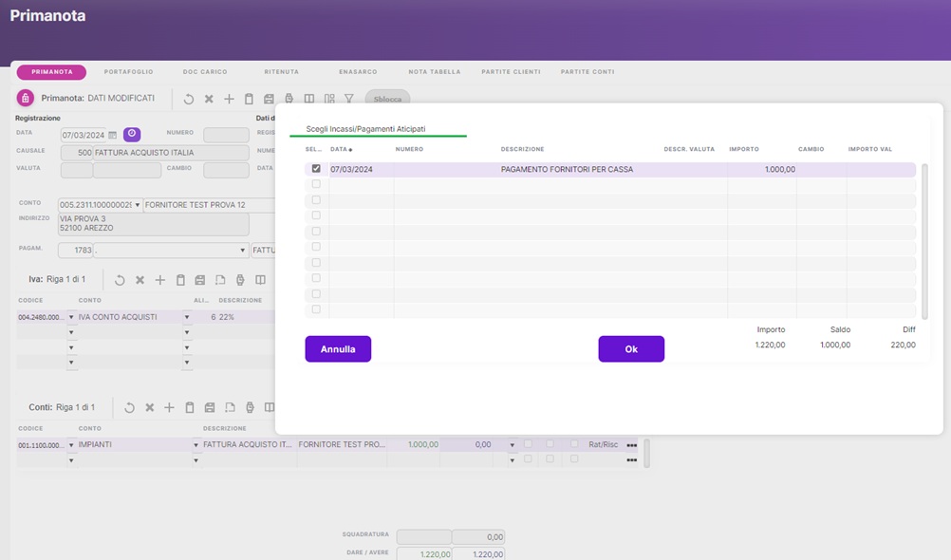Click the watch icon in Primanota toolbar
951x560 pixels.
(289, 99)
